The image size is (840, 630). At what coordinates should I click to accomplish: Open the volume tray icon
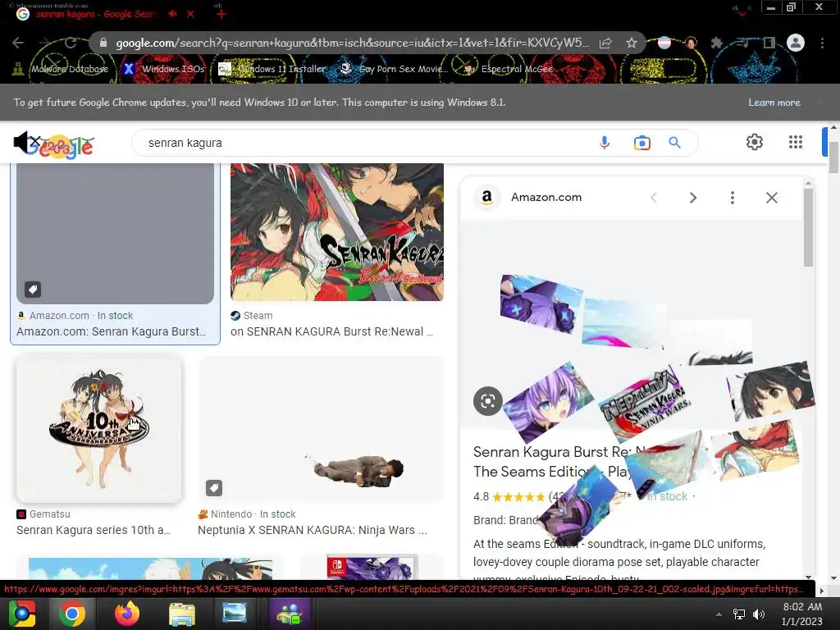click(759, 614)
